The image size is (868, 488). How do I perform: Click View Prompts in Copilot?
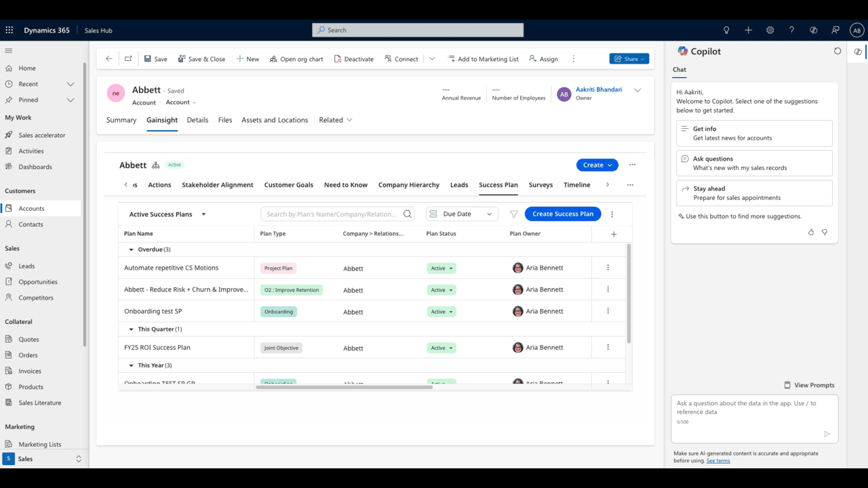[x=809, y=385]
